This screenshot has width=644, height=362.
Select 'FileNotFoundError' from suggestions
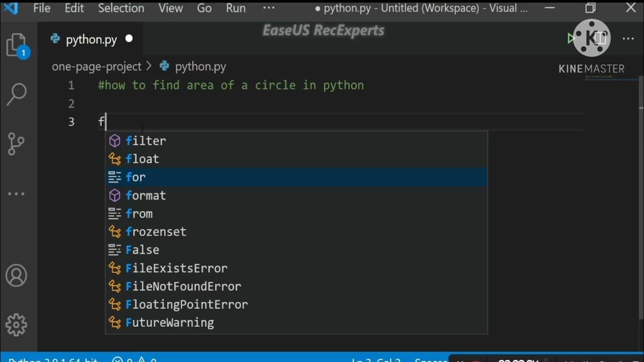[x=183, y=287]
